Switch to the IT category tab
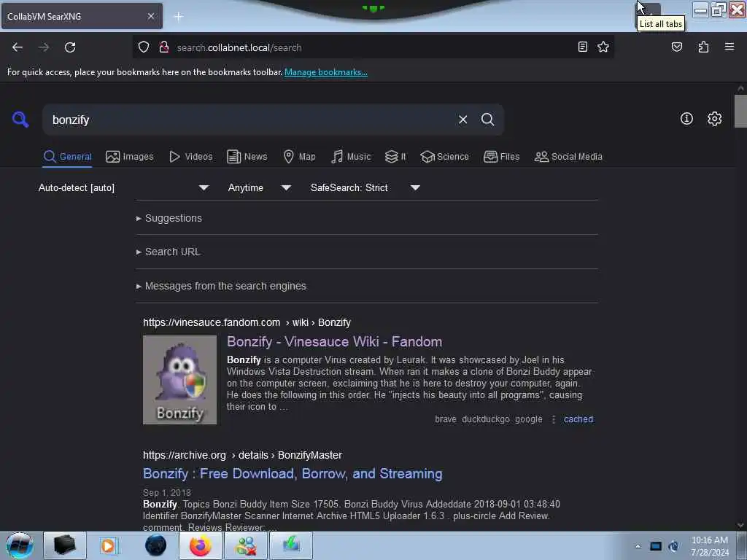The height and width of the screenshot is (560, 747). (395, 157)
